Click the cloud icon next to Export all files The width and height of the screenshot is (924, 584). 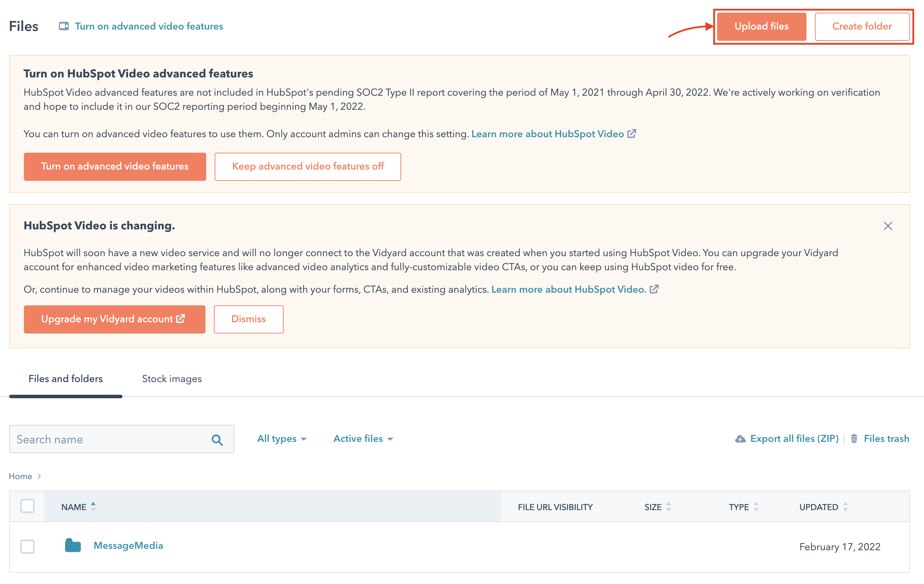(740, 439)
